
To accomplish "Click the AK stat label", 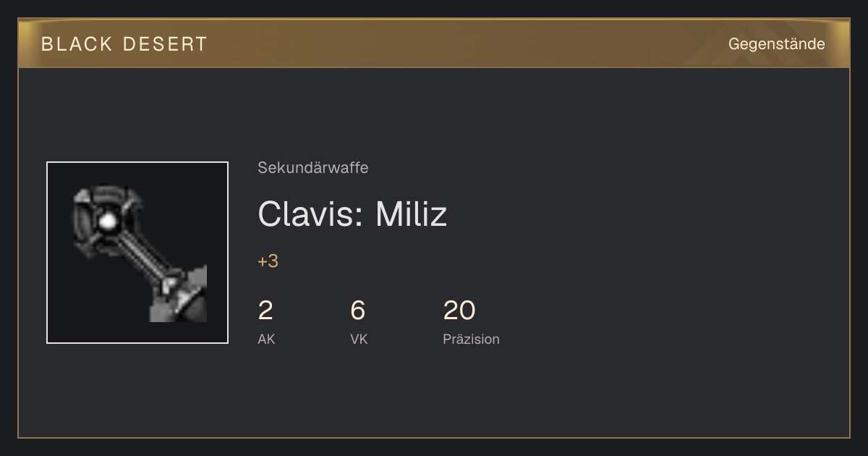I will (x=266, y=339).
